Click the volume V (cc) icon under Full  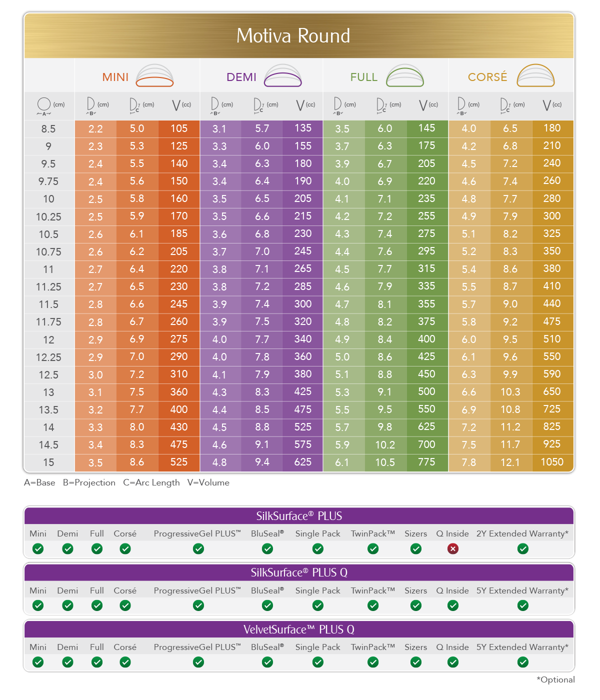423,105
